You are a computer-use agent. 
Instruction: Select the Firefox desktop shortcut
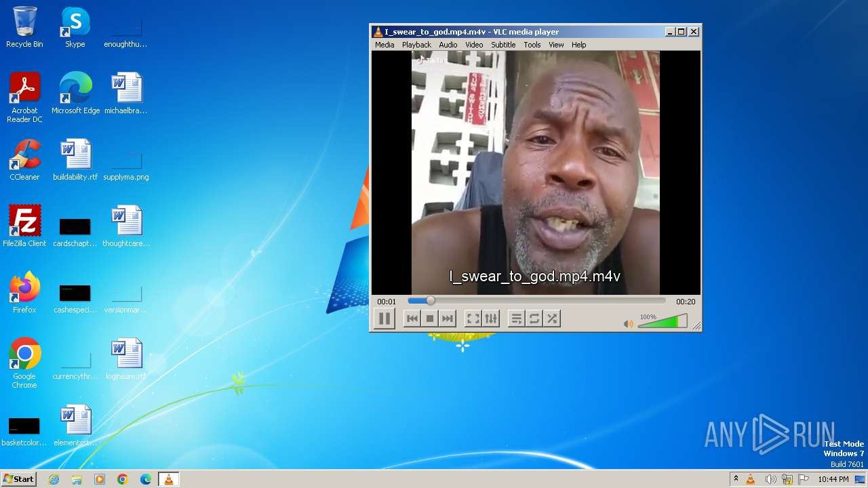coord(24,293)
